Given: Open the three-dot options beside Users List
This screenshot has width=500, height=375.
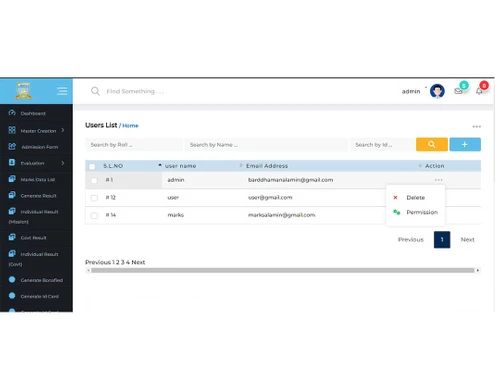Looking at the screenshot, I should click(x=476, y=127).
